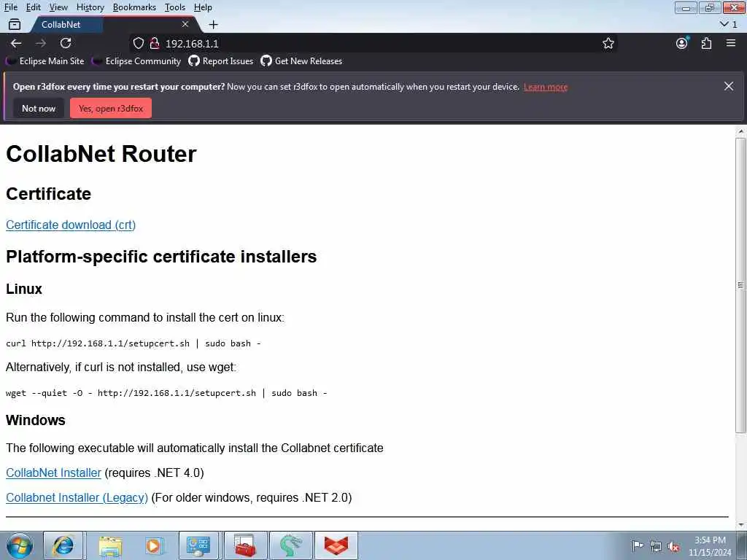
Task: Open the Bookmarks menu
Action: point(134,7)
